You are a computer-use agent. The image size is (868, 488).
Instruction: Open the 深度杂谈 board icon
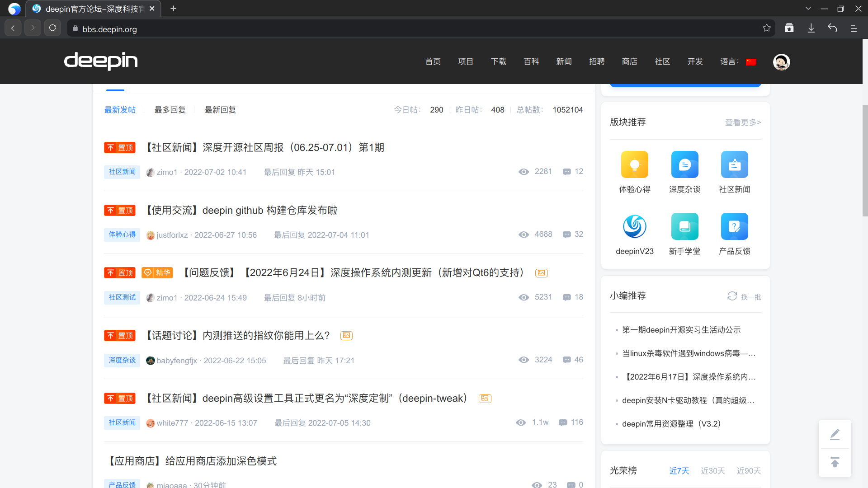point(684,164)
